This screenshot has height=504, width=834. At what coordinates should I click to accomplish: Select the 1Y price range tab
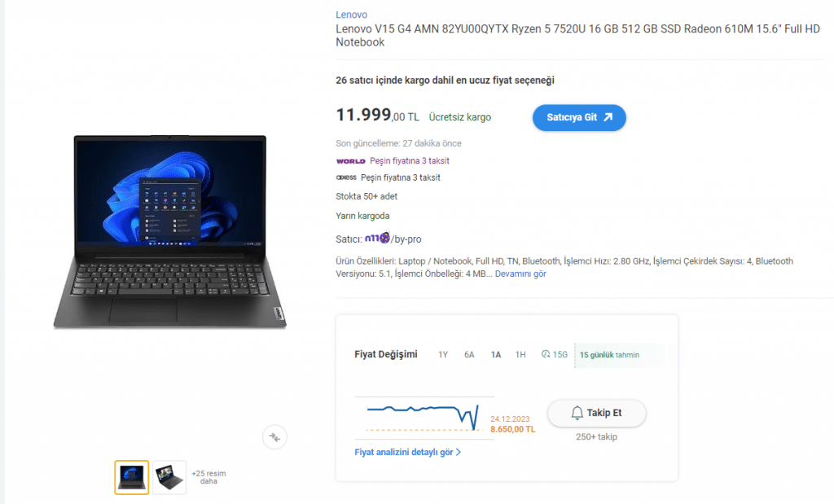tap(443, 355)
